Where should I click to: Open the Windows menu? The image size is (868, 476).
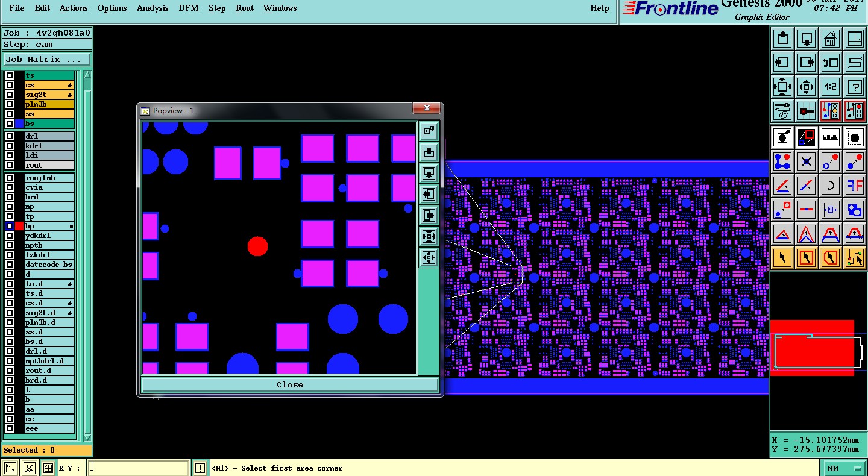[280, 8]
